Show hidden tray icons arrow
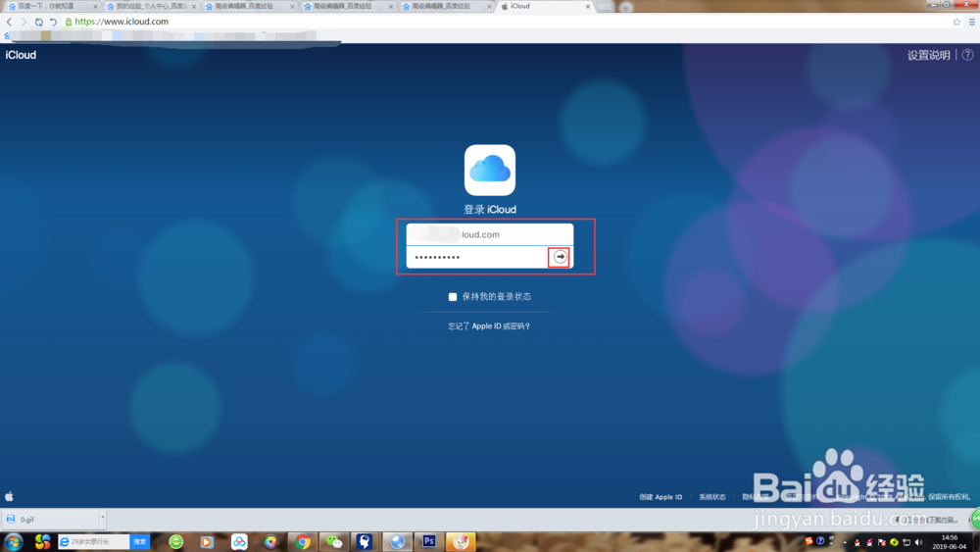This screenshot has height=552, width=980. pyautogui.click(x=845, y=542)
